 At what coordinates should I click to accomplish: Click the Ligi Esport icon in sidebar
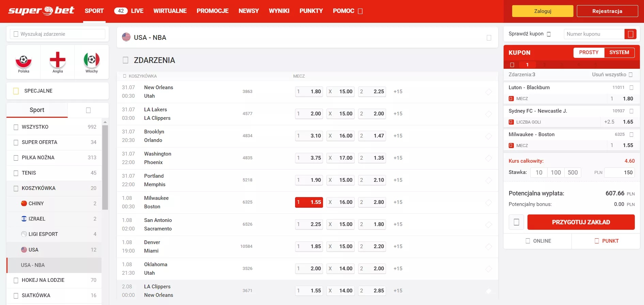[x=24, y=234]
